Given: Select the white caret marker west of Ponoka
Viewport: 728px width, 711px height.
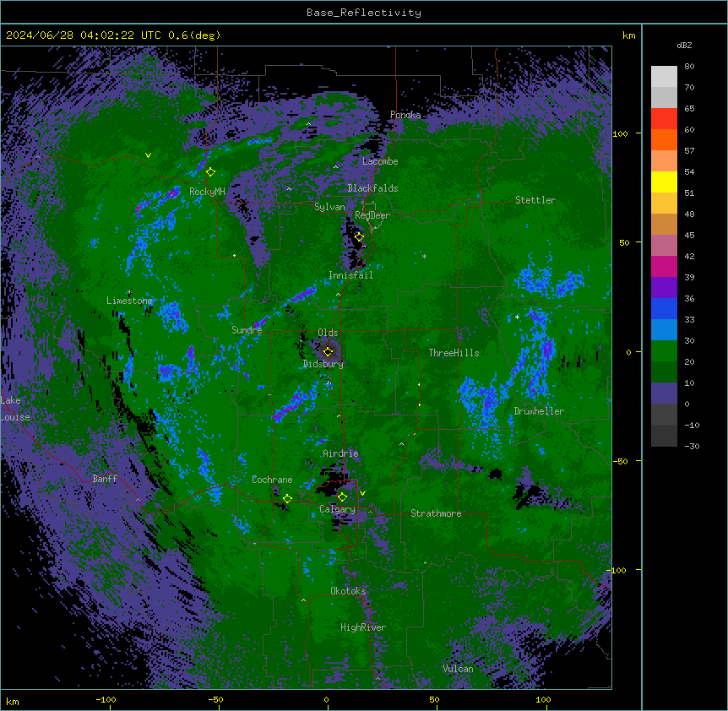Looking at the screenshot, I should pos(309,124).
